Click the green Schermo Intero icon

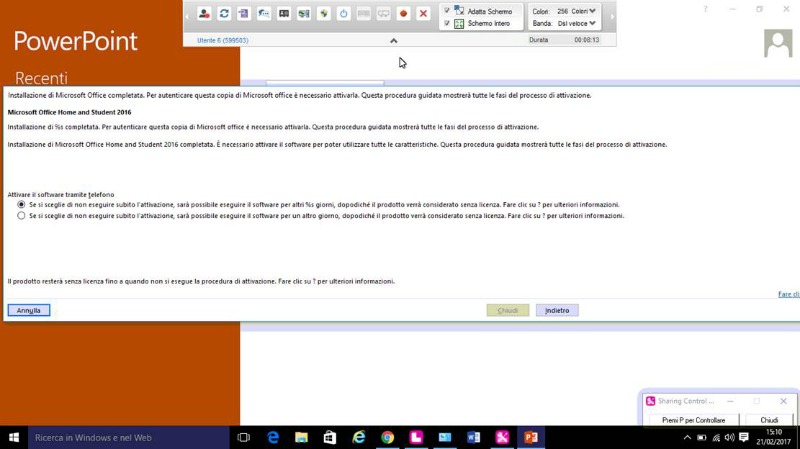[459, 23]
